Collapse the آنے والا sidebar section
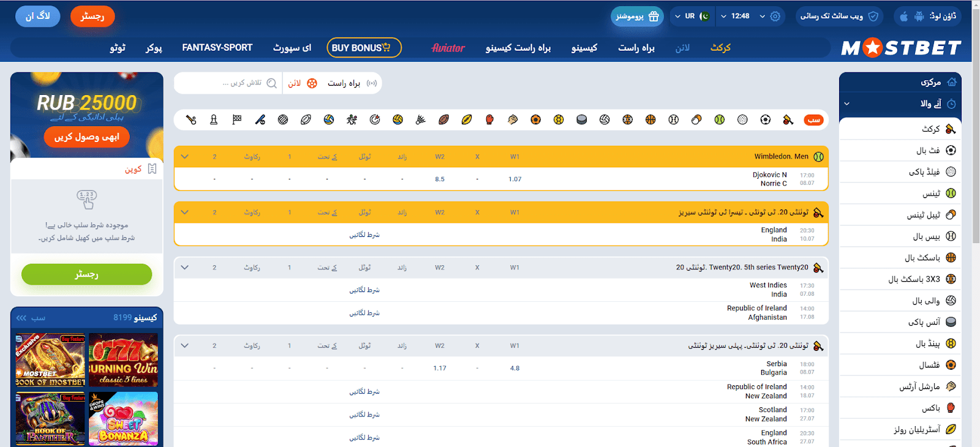 [x=847, y=104]
